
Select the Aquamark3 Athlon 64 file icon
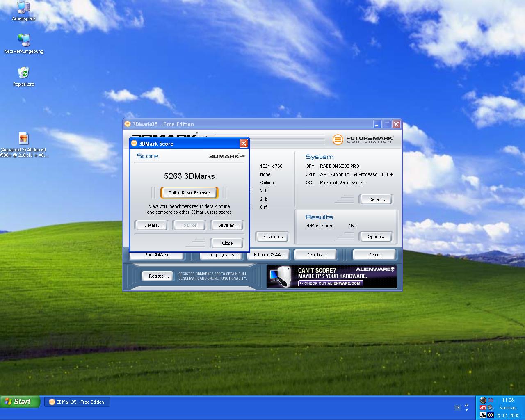click(x=24, y=145)
